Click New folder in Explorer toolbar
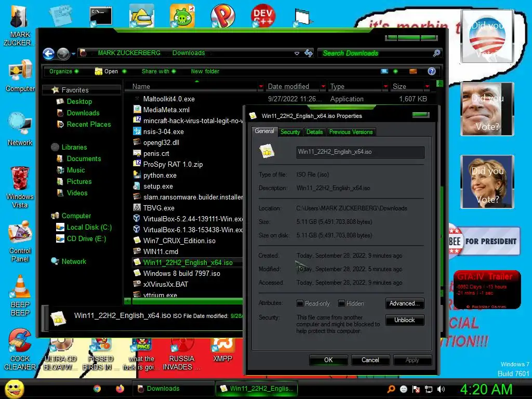Viewport: 532px width, 399px height. point(205,71)
